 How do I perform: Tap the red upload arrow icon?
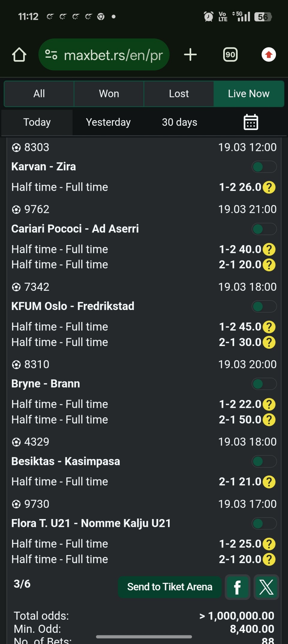click(x=268, y=55)
